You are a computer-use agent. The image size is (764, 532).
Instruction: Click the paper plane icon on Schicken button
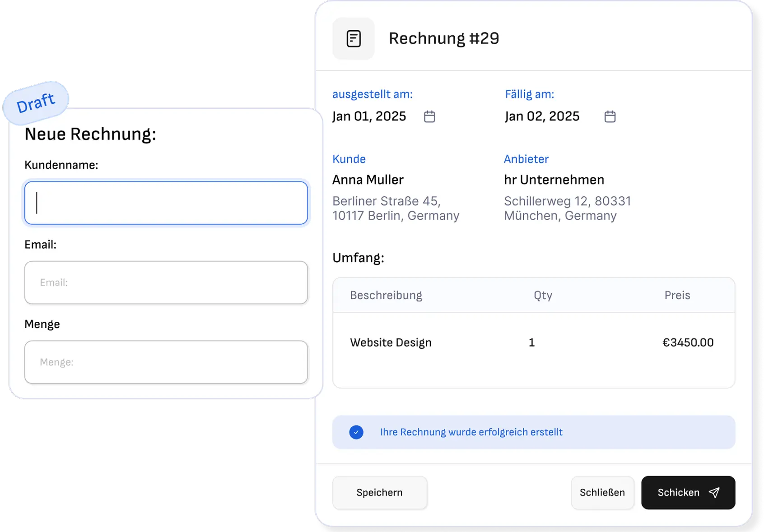pos(715,492)
